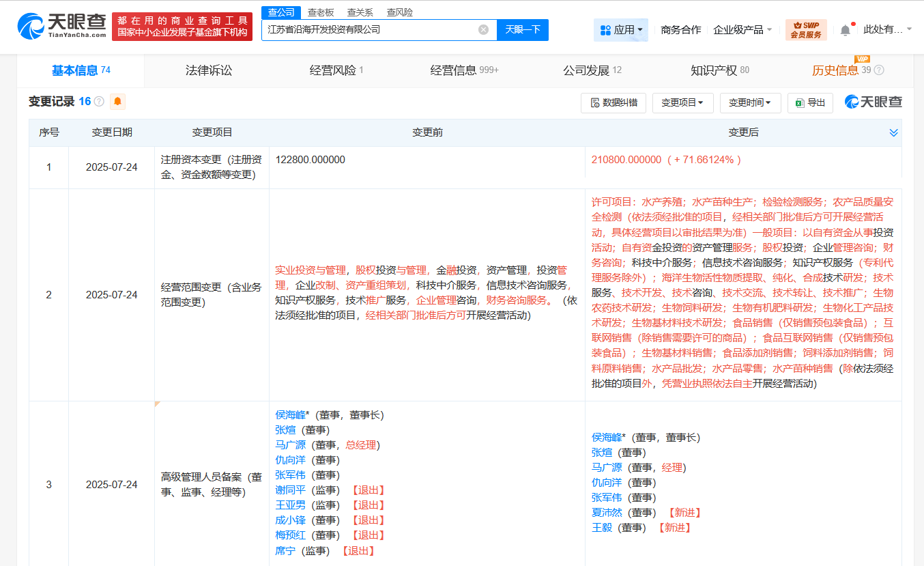The image size is (924, 566).
Task: Open the 企业级产品 dropdown
Action: pyautogui.click(x=742, y=30)
